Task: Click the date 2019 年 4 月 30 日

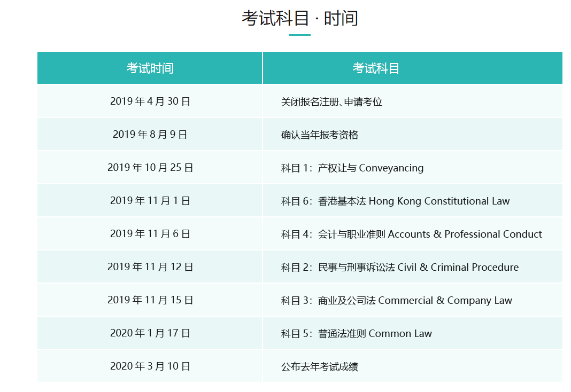Action: (x=150, y=101)
